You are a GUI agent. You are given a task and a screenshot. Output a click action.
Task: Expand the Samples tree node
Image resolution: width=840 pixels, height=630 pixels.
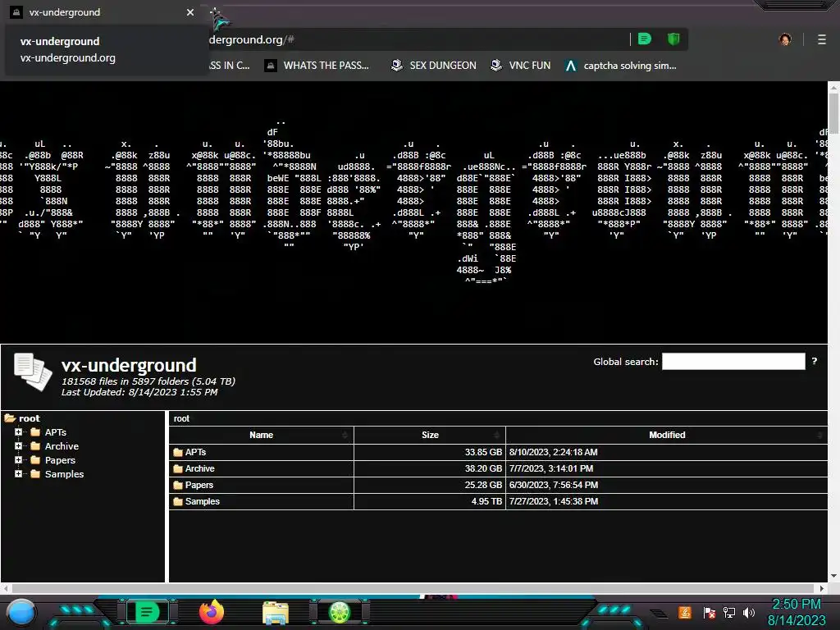18,473
